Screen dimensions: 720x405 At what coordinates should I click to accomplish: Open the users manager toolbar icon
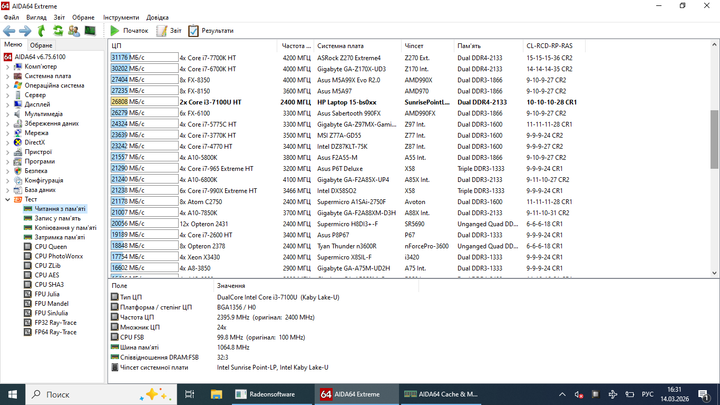click(73, 31)
